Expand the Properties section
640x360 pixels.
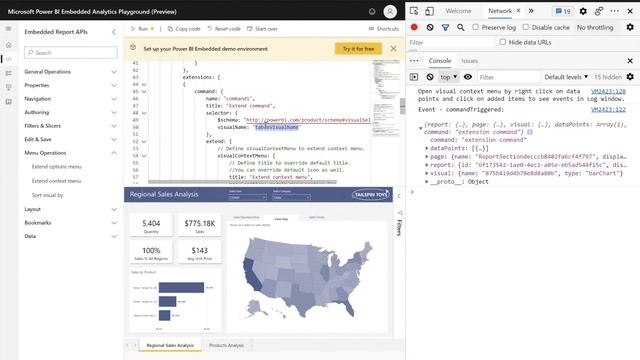(x=71, y=85)
